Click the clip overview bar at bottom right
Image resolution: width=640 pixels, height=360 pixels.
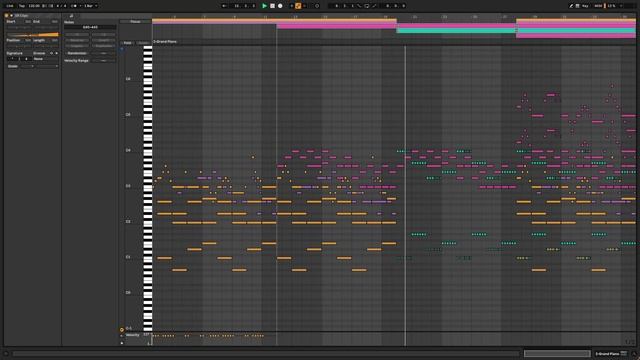coord(557,353)
